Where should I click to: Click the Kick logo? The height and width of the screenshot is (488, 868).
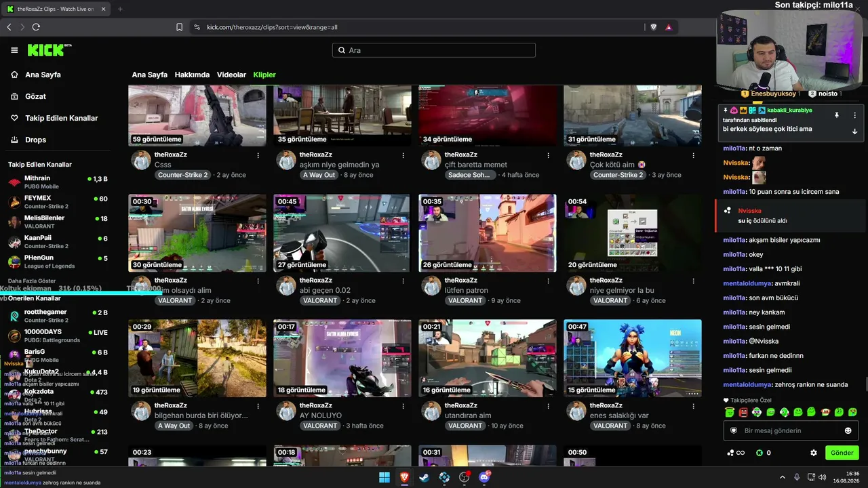point(49,50)
